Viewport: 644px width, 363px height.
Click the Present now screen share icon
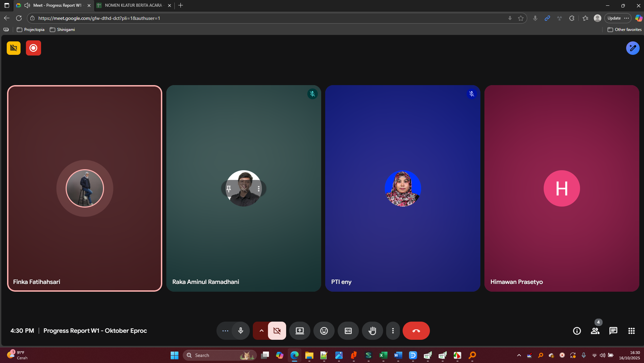[299, 331]
